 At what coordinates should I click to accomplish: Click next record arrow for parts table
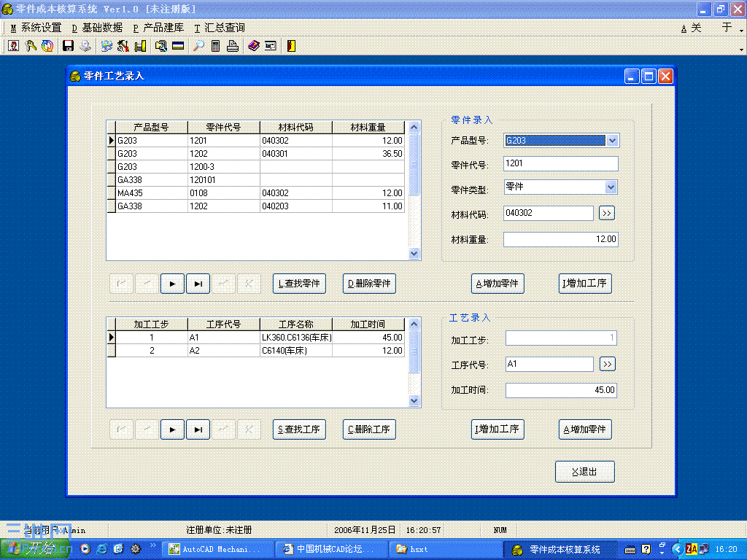pos(172,284)
